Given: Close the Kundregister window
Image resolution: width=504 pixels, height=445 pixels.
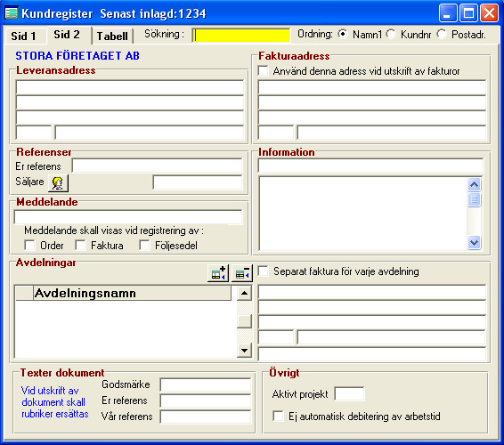Looking at the screenshot, I should 489,13.
